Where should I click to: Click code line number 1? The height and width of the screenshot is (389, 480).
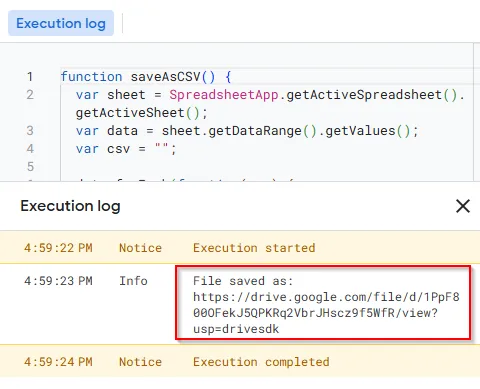pyautogui.click(x=30, y=77)
